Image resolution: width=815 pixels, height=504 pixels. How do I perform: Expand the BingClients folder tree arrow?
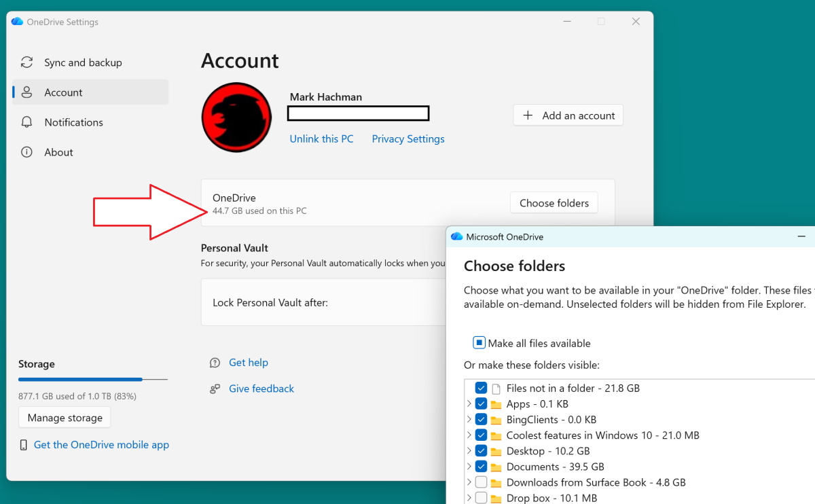469,420
